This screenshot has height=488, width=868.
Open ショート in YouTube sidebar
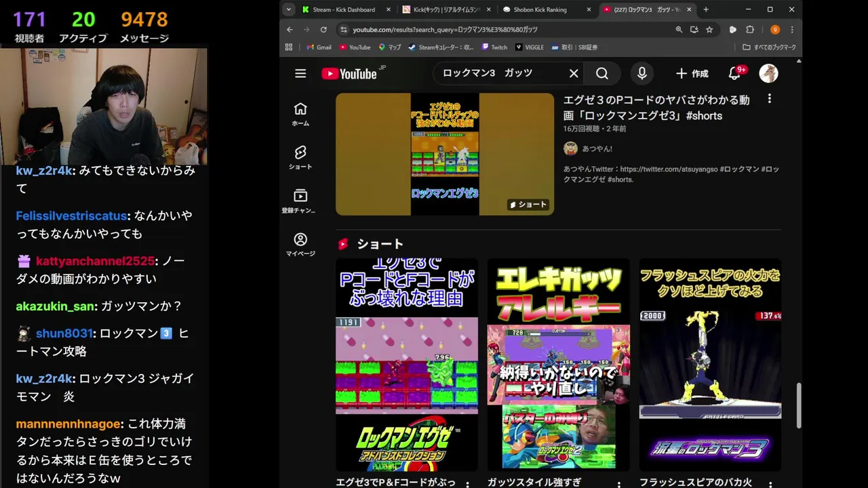300,158
